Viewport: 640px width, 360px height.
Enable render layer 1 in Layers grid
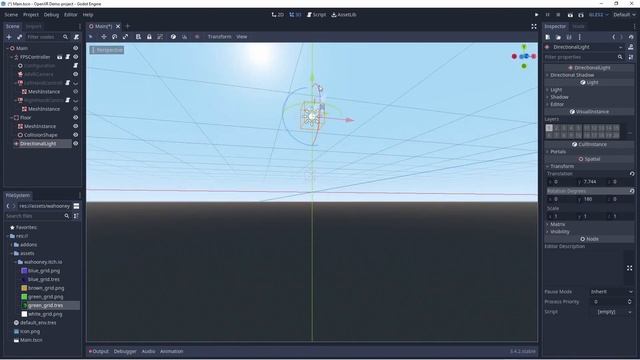(549, 128)
